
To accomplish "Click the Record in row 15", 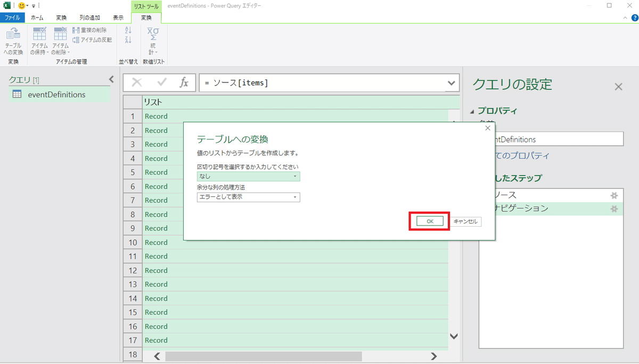I will [x=156, y=312].
